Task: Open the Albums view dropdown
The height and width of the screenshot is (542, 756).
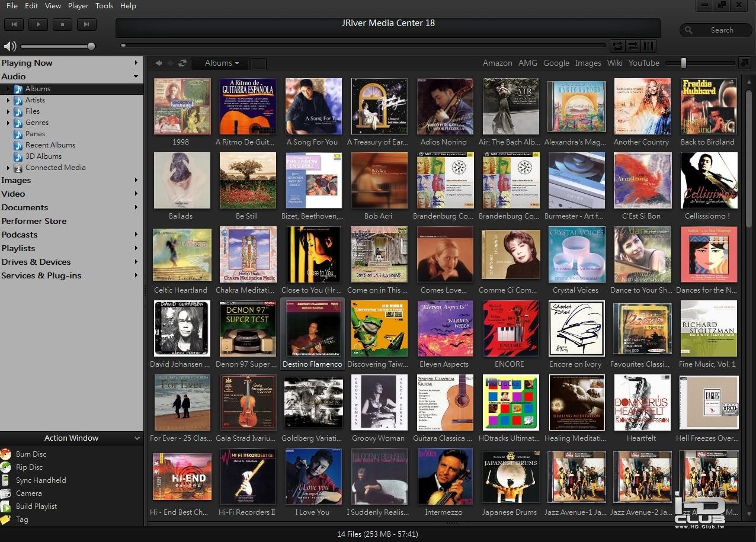Action: click(222, 63)
